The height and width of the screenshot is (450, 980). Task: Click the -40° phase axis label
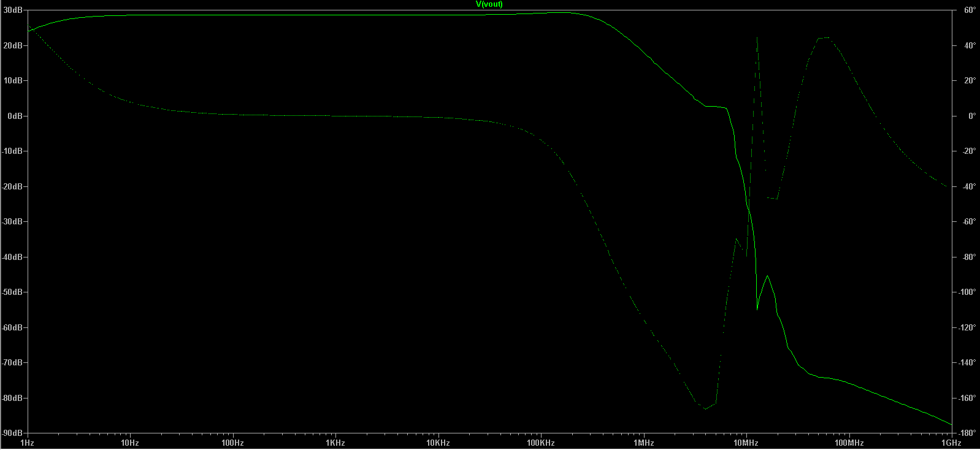pos(968,186)
